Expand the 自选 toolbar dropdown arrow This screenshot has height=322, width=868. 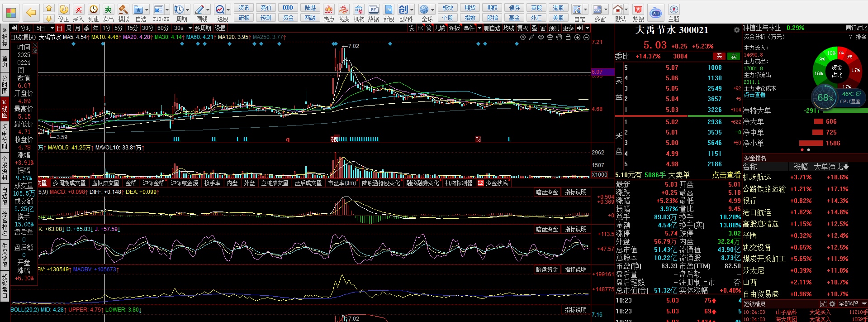point(147,10)
